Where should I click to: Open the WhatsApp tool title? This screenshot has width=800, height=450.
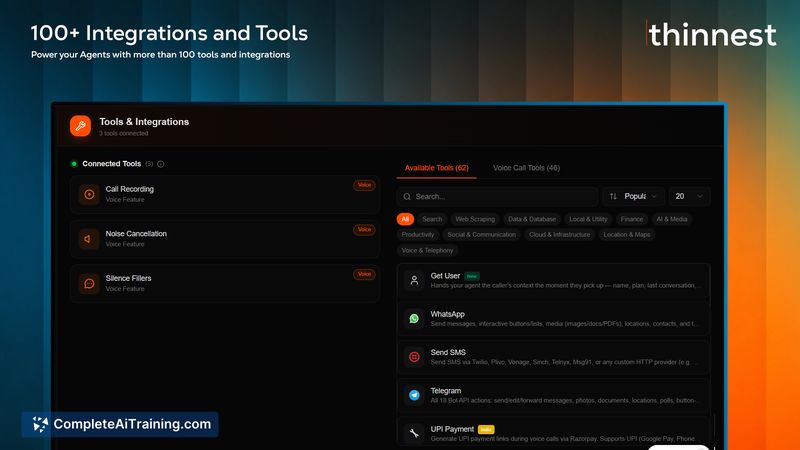pos(447,314)
